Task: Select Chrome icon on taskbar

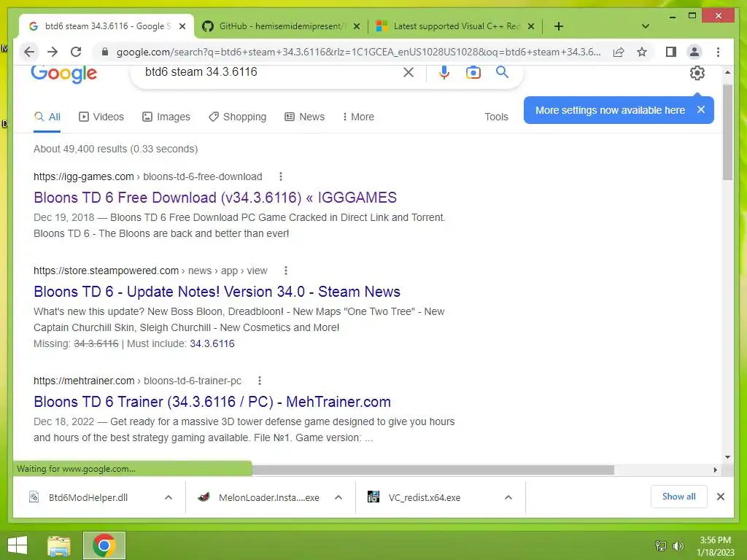Action: [x=104, y=545]
